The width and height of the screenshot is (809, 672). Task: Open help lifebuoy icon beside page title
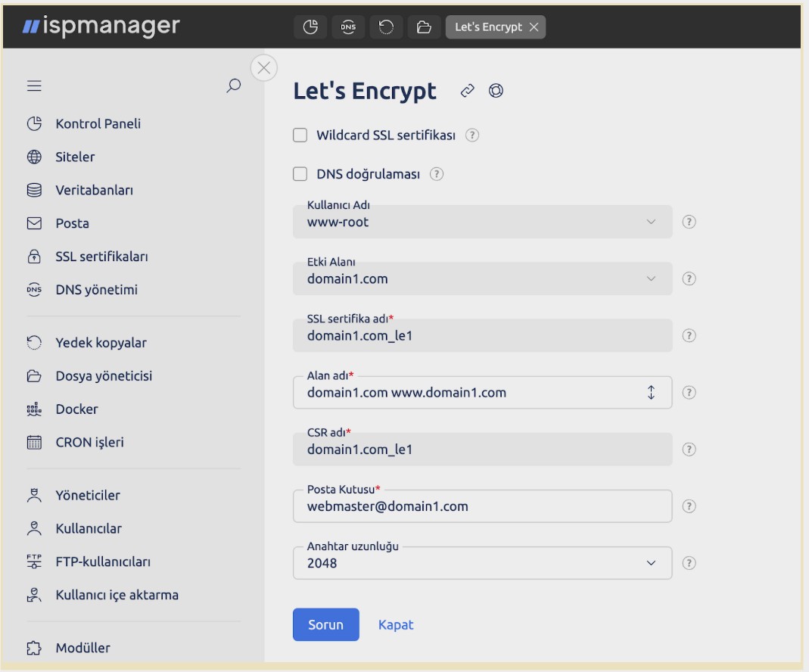tap(496, 91)
